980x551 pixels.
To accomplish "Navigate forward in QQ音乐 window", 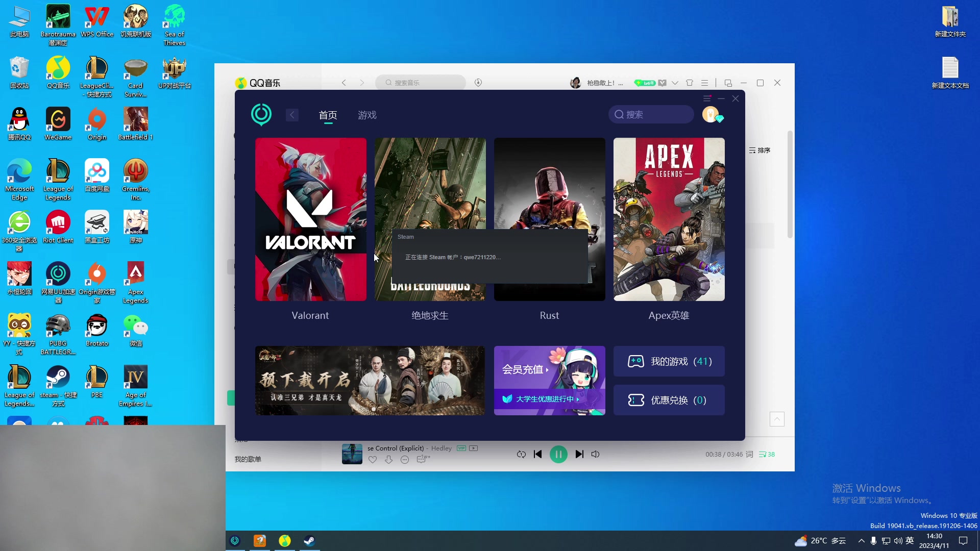I will (x=362, y=83).
